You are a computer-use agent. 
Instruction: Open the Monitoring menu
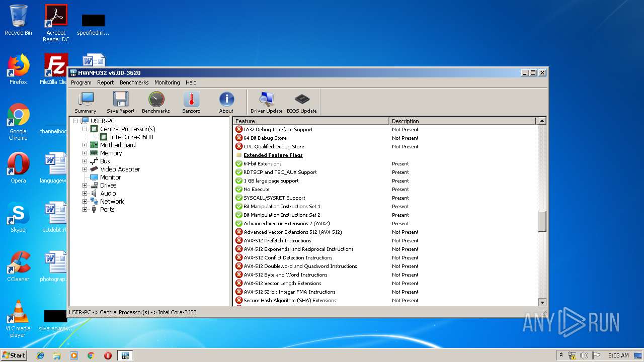click(167, 82)
